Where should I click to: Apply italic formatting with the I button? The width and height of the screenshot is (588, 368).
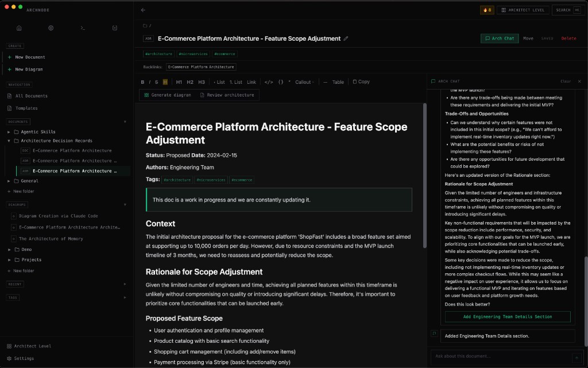(150, 82)
